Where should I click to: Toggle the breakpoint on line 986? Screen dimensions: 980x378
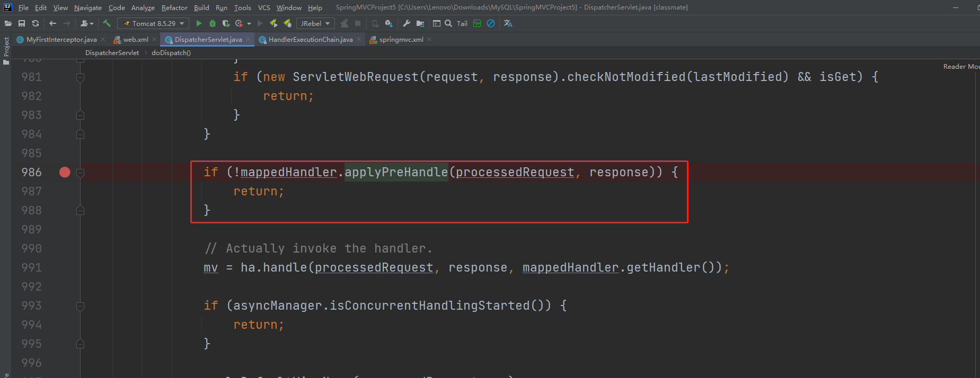(65, 172)
